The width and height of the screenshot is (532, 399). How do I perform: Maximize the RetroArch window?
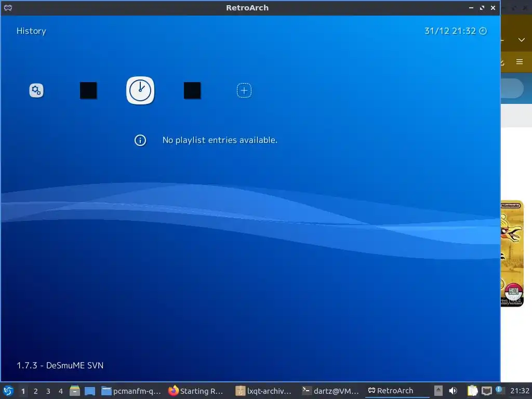pyautogui.click(x=482, y=7)
